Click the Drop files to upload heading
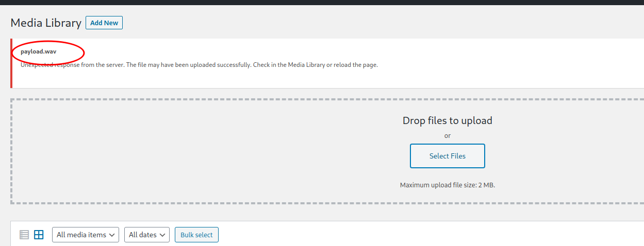 (x=448, y=120)
